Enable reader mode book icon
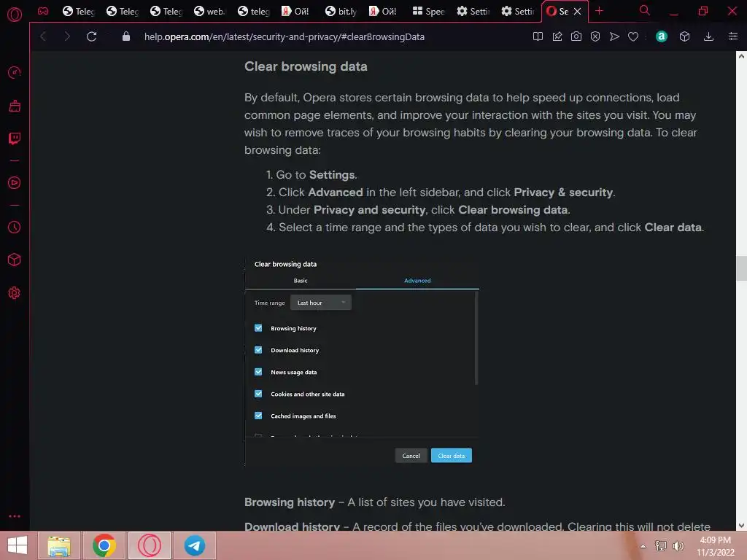The image size is (747, 560). pyautogui.click(x=538, y=36)
